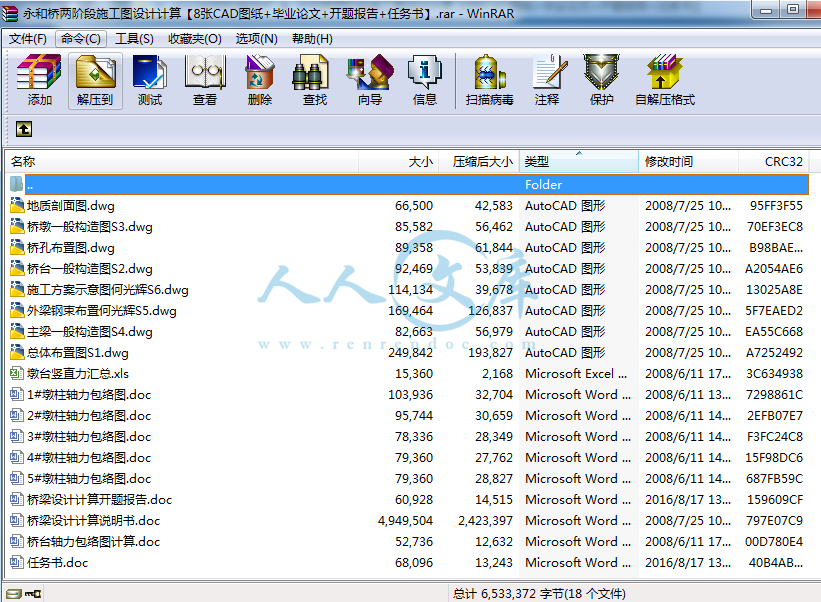Click CRC32 value 95FF3F55
Viewport: 821px width, 602px height.
tap(776, 205)
